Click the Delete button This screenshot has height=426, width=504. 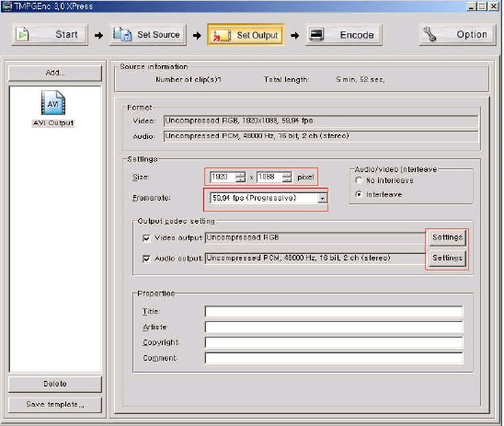55,384
